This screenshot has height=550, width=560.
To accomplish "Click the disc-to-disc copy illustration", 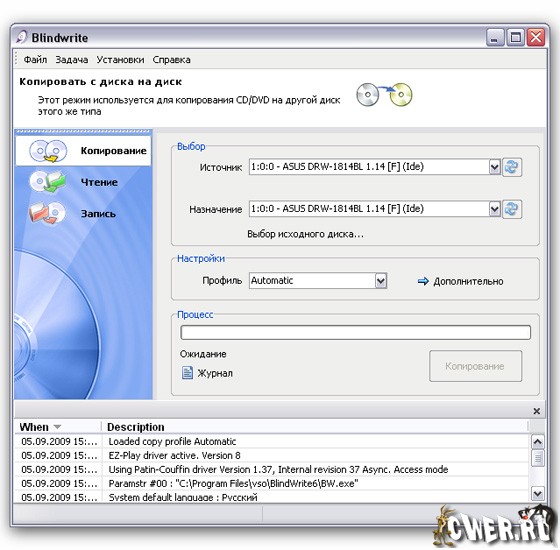I will [384, 95].
